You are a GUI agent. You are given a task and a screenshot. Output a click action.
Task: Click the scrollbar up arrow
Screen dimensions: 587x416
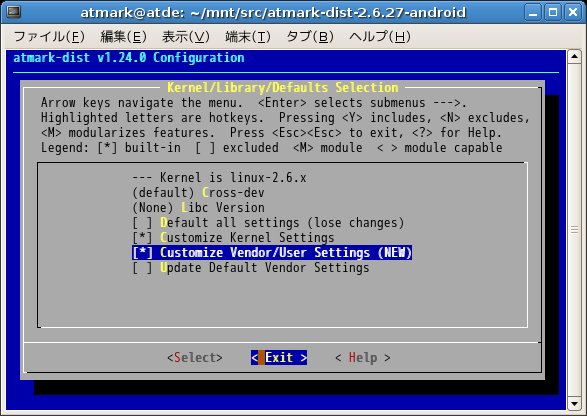(x=574, y=57)
